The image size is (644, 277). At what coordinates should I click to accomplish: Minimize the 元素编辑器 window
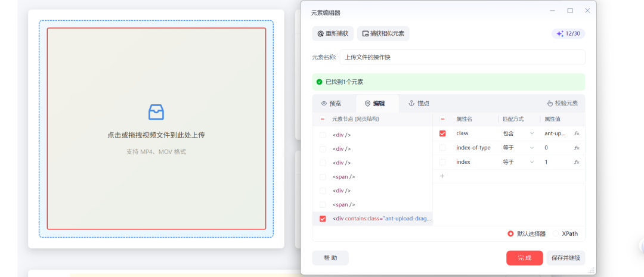(552, 11)
